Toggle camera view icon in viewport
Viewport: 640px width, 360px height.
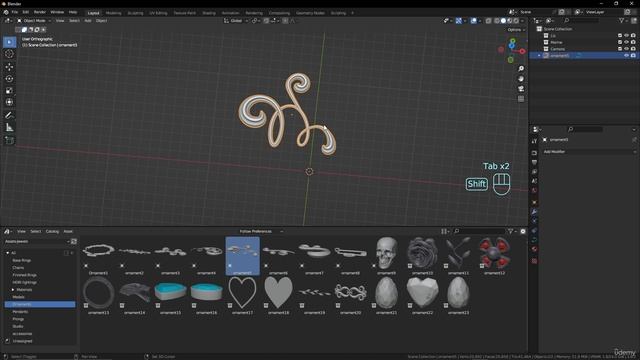tap(521, 89)
